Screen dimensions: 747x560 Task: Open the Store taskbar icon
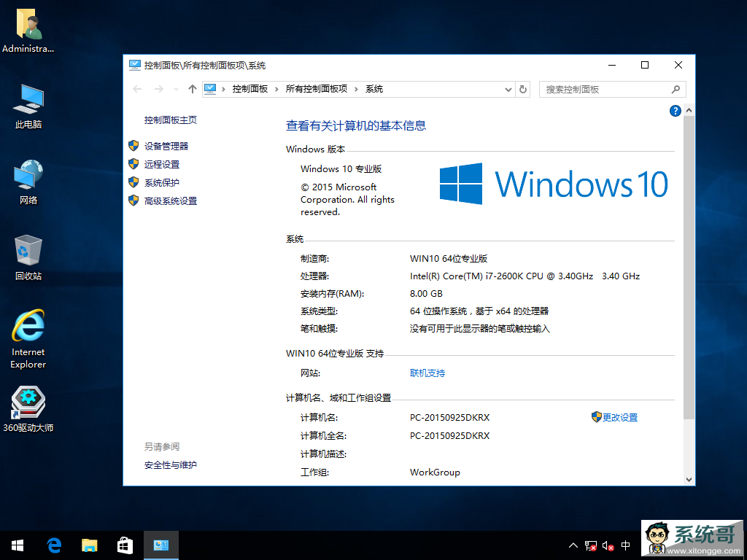pos(125,545)
